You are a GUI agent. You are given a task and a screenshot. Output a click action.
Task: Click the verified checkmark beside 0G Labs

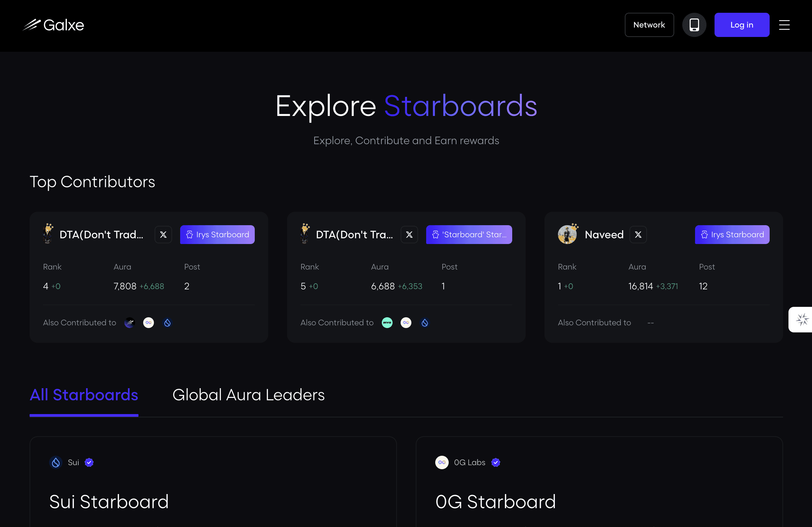coord(496,462)
